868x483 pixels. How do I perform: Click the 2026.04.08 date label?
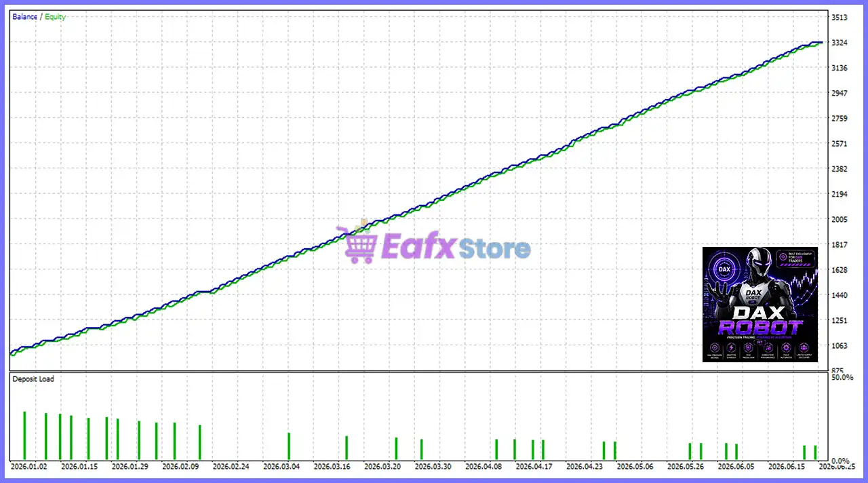(x=484, y=467)
